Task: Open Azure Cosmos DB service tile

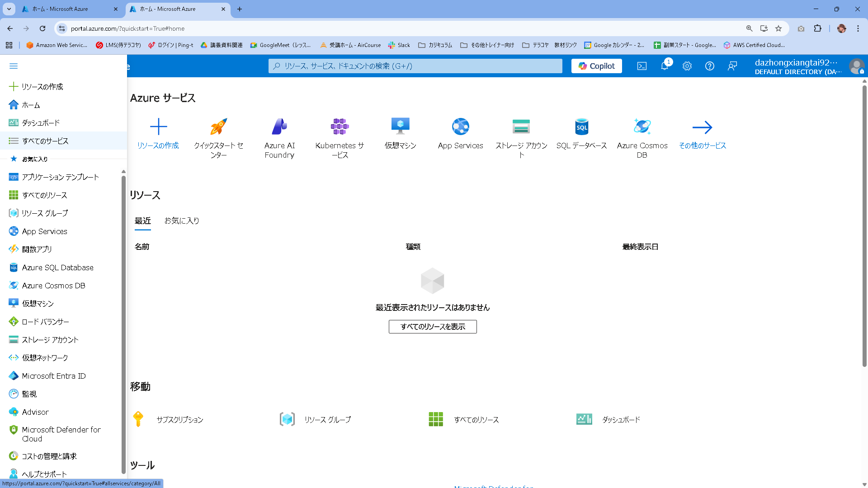Action: (x=642, y=127)
